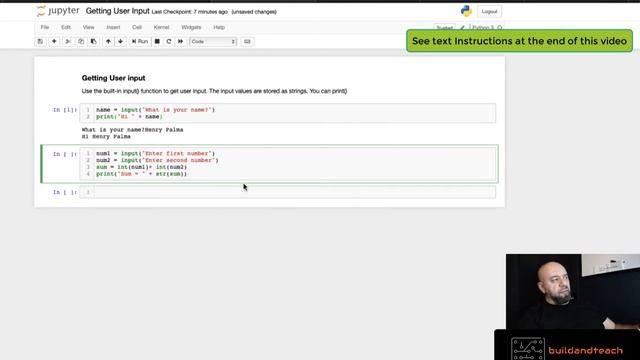
Task: Click the webcam video thumbnail
Action: pos(573,291)
